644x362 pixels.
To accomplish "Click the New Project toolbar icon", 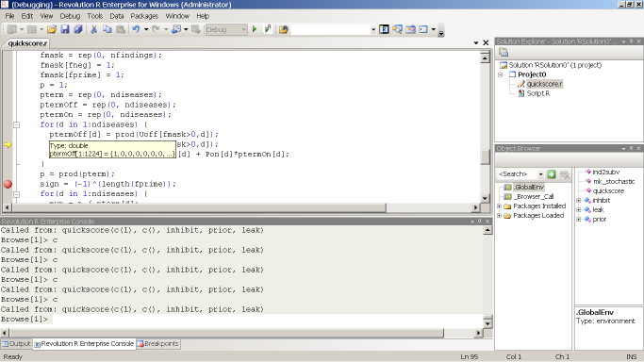I will coord(12,29).
